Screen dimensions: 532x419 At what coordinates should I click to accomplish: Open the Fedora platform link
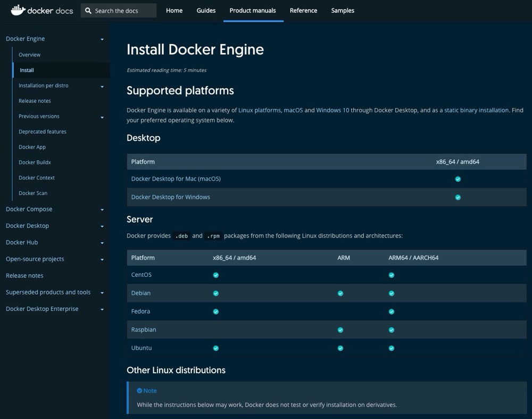[x=140, y=311]
